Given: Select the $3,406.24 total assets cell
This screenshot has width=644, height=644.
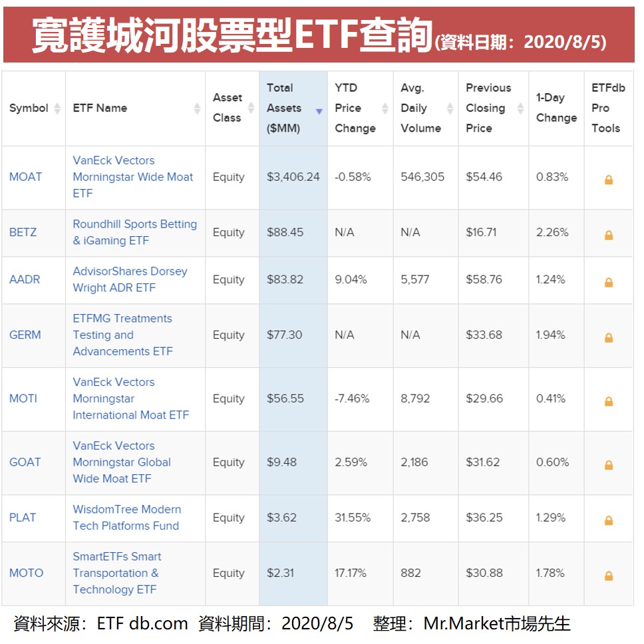Looking at the screenshot, I should coord(293,177).
